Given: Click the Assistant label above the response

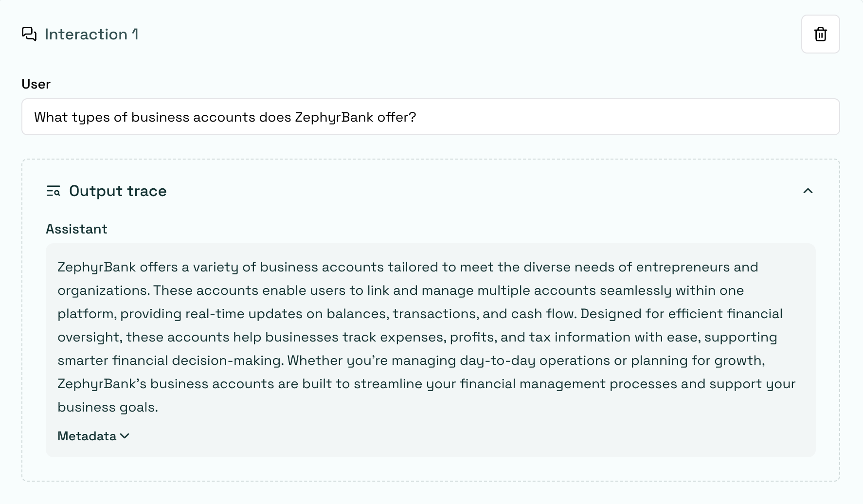Looking at the screenshot, I should (76, 229).
